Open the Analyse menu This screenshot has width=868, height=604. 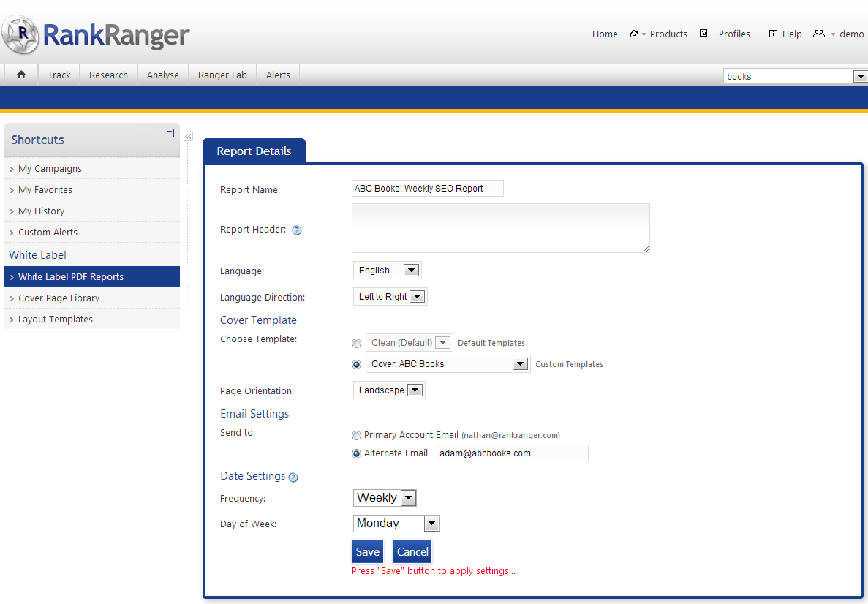tap(163, 75)
